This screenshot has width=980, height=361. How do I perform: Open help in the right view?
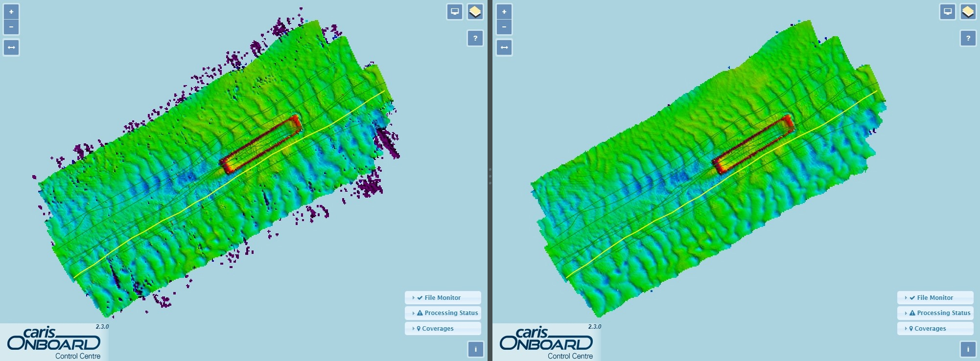click(968, 38)
